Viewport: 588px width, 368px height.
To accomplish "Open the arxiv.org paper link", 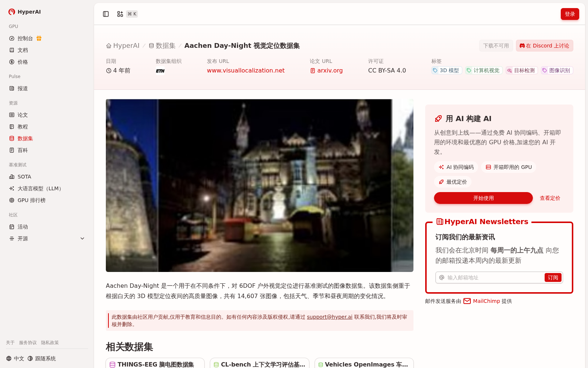I will click(326, 70).
